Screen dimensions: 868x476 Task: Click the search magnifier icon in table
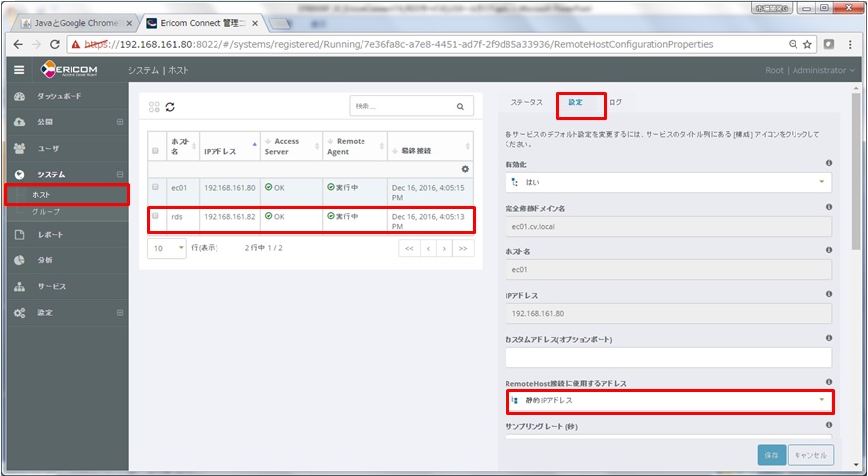(x=459, y=107)
